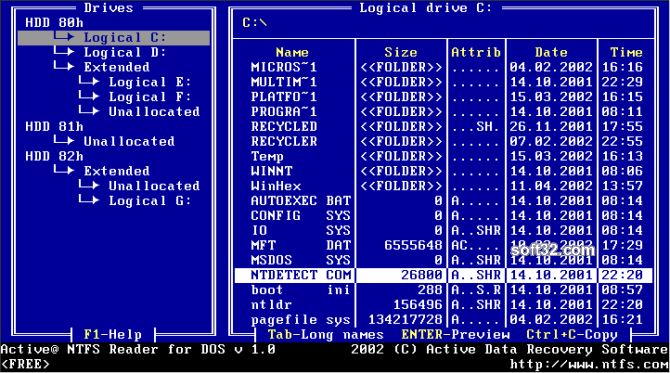This screenshot has height=373, width=670.
Task: Click ENTER-Preview hint
Action: click(455, 335)
